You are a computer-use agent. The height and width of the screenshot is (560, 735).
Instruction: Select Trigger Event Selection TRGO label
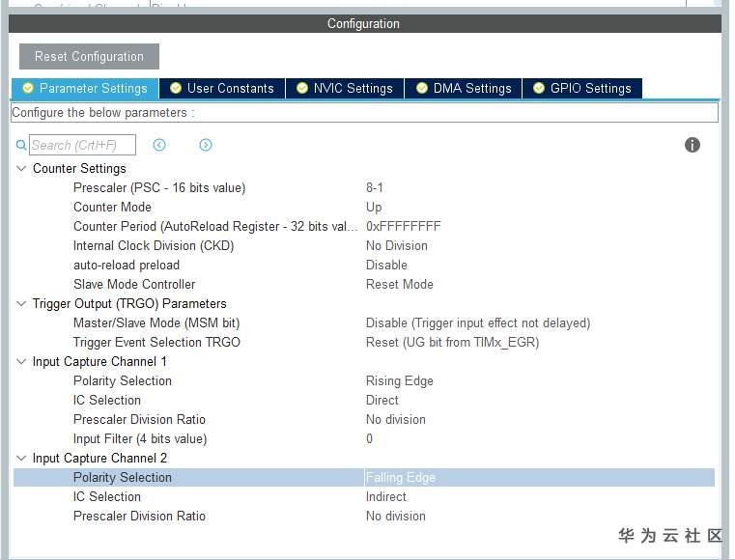(156, 342)
